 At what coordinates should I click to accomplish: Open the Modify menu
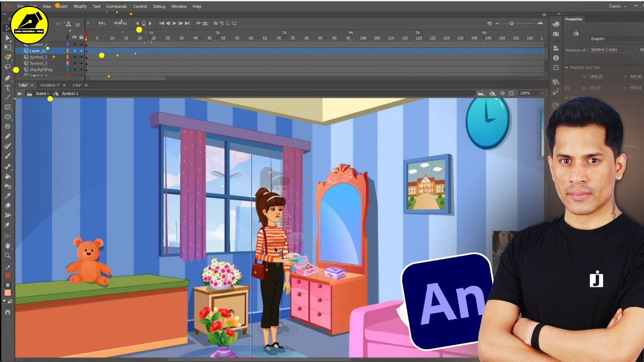click(80, 7)
